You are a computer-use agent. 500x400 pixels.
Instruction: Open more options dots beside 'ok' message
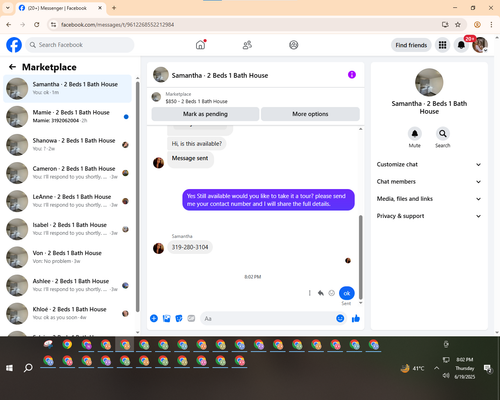[310, 293]
